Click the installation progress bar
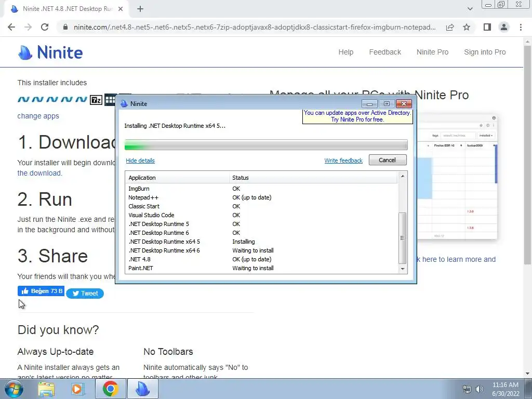This screenshot has height=399, width=532. coord(266,145)
